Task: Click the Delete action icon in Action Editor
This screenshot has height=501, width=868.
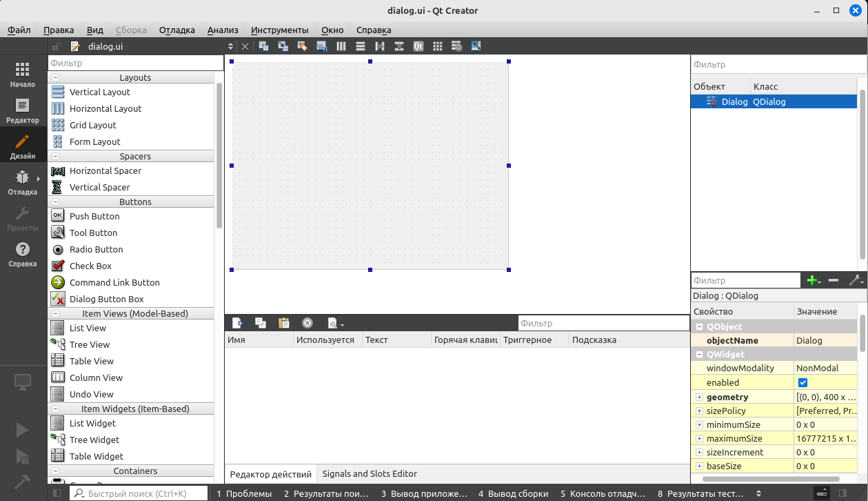Action: [307, 322]
